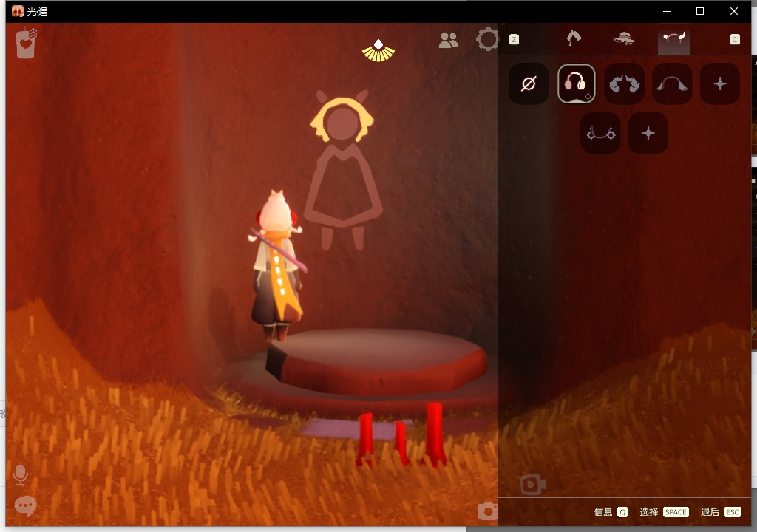Click the 光遇 app icon in title bar
757x532 pixels.
coord(18,11)
